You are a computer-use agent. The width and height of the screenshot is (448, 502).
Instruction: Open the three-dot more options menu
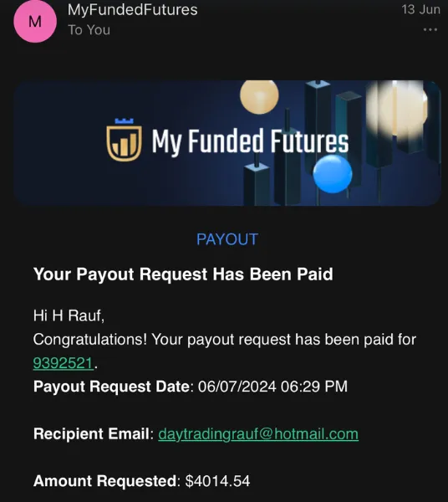[430, 30]
